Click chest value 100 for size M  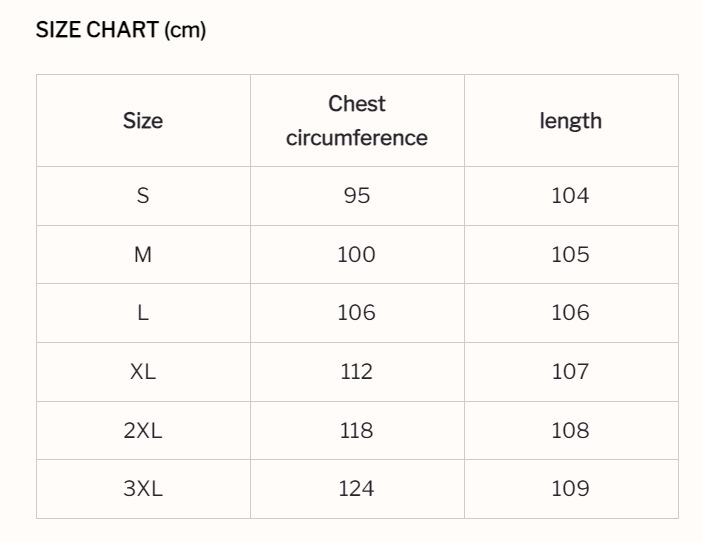357,254
